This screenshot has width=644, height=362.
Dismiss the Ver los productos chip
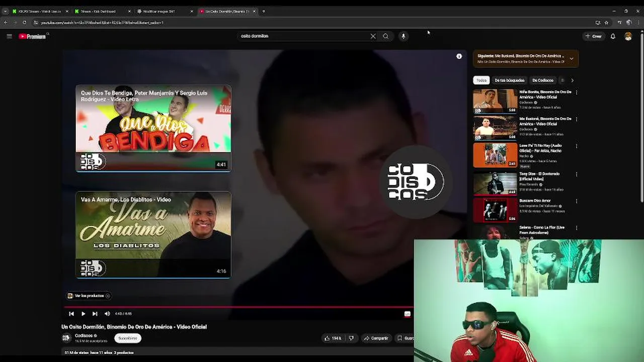[x=108, y=296]
